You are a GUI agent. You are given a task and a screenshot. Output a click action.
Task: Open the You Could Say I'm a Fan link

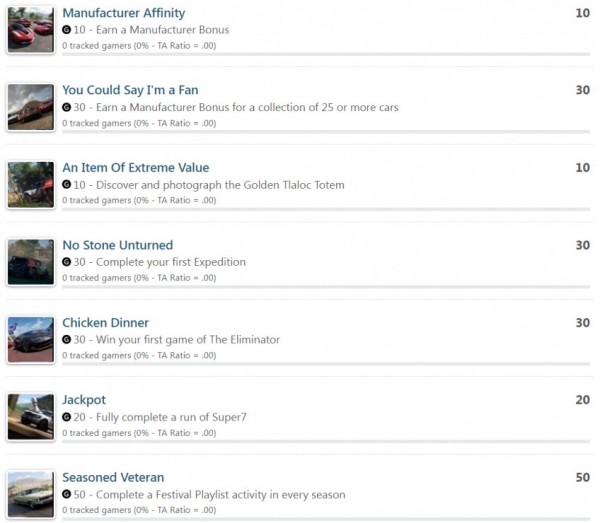[130, 90]
